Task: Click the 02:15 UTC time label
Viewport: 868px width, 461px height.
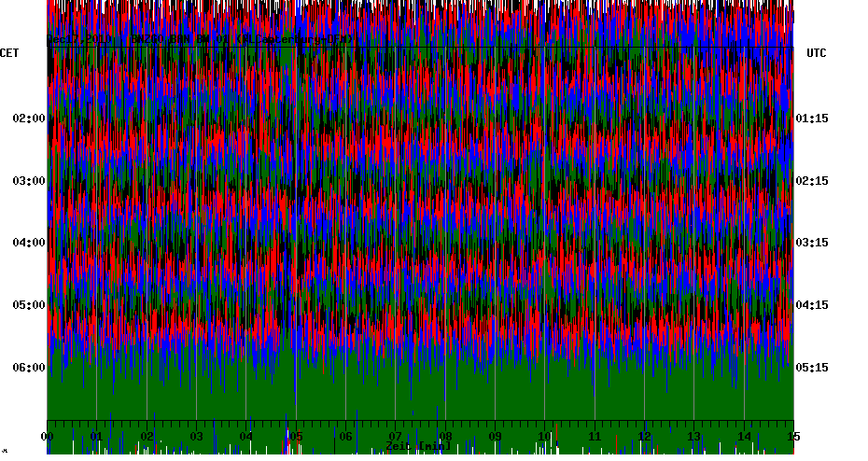Action: pyautogui.click(x=812, y=180)
